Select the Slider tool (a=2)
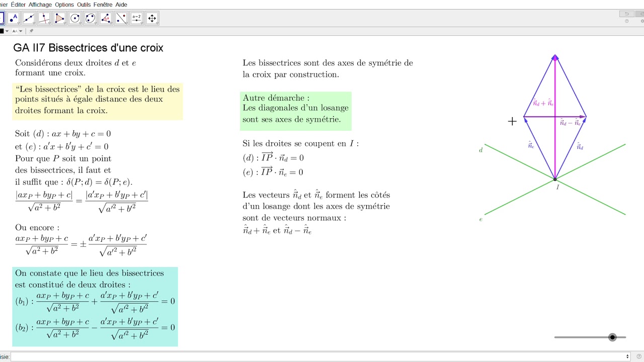This screenshot has height=362, width=644. [136, 19]
